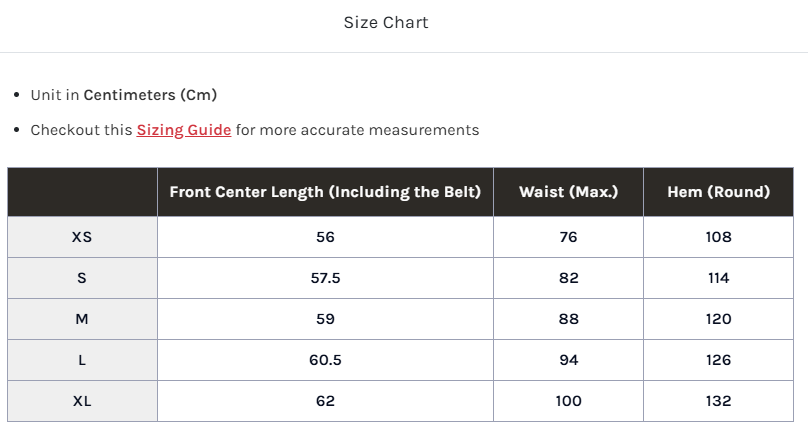Viewport: 808px width, 438px height.
Task: Click the XL waist value 100
Action: coord(568,401)
